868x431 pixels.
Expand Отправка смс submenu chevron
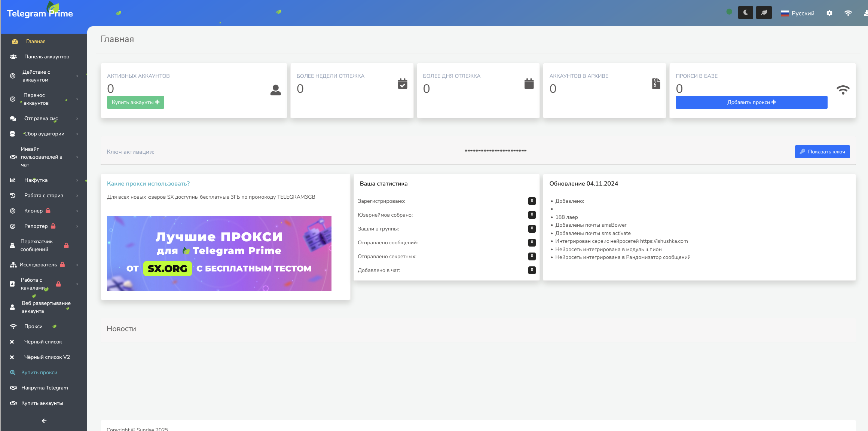[77, 119]
